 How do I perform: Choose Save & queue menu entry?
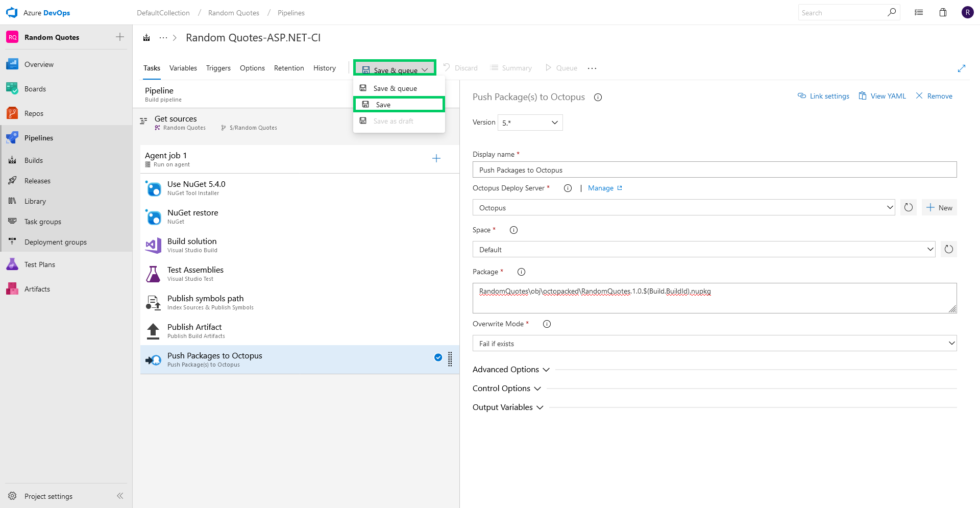pyautogui.click(x=399, y=88)
